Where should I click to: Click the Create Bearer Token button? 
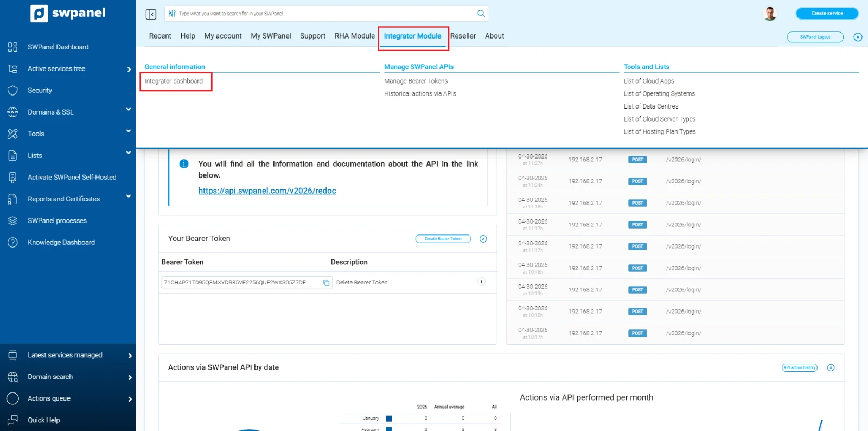tap(443, 239)
